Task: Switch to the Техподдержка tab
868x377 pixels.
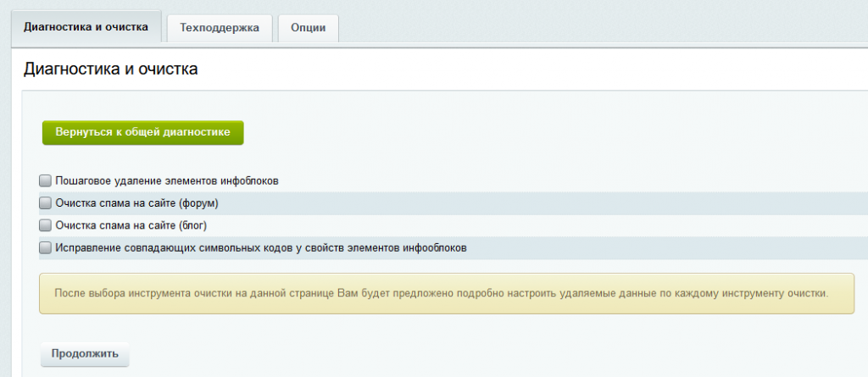Action: click(220, 27)
